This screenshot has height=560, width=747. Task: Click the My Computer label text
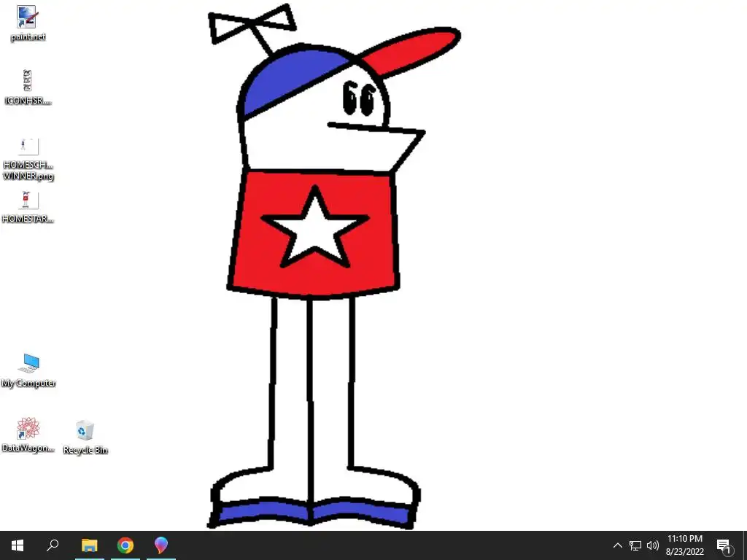(x=28, y=383)
